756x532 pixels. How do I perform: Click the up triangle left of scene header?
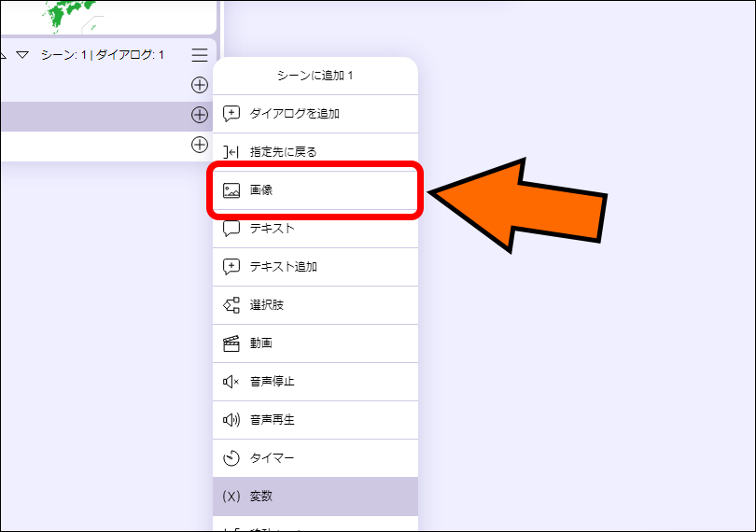3,55
